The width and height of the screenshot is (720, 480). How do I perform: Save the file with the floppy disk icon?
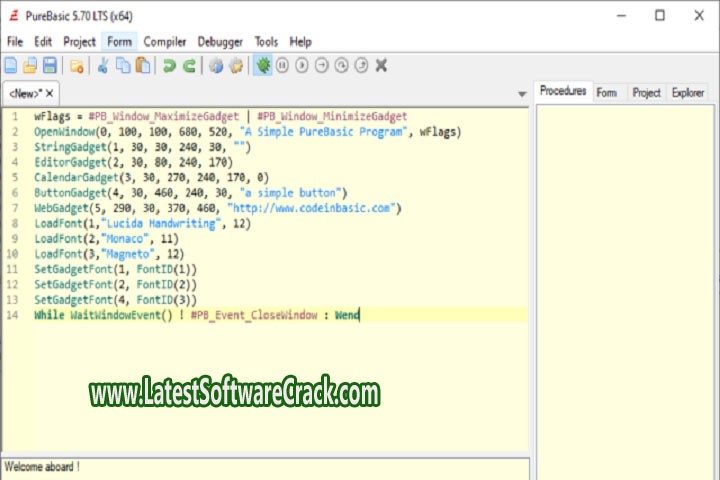[49, 66]
